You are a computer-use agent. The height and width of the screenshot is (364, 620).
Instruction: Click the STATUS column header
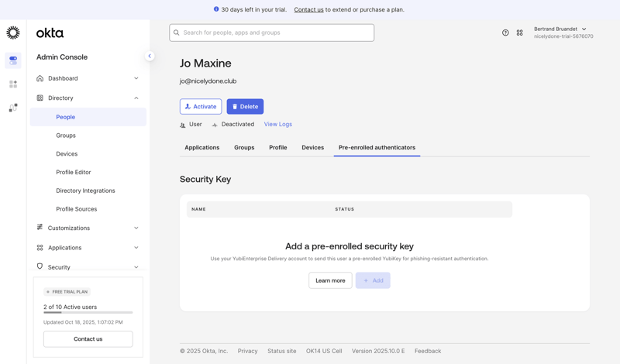pyautogui.click(x=345, y=209)
